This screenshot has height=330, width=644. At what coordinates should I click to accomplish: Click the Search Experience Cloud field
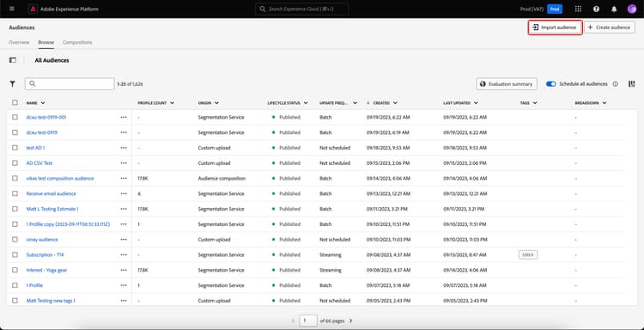click(301, 9)
